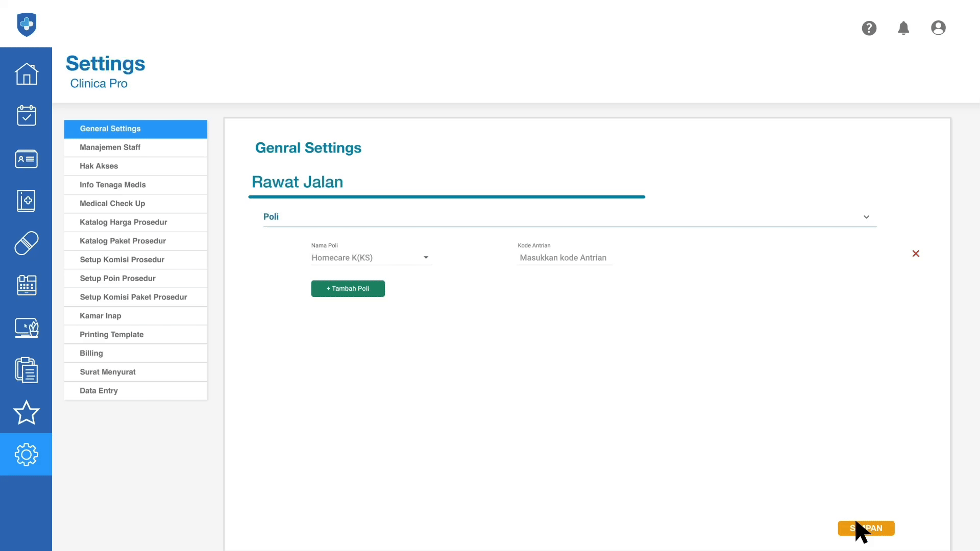Click the notification bell icon
The width and height of the screenshot is (980, 551).
click(903, 28)
